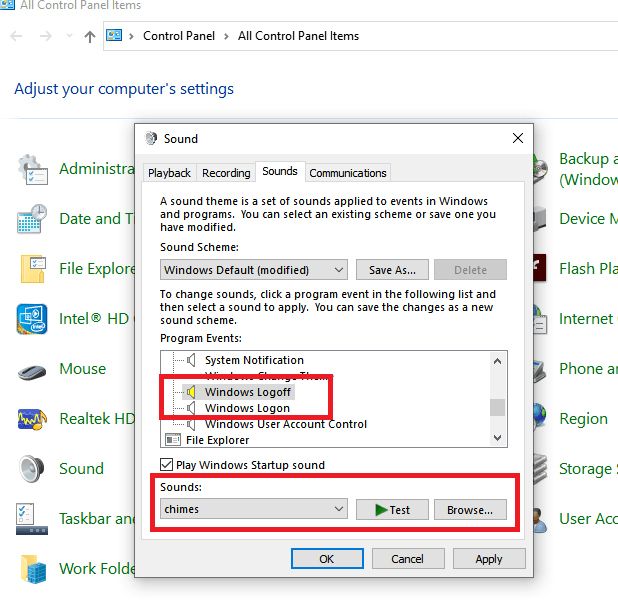Select System Notification event

(254, 360)
